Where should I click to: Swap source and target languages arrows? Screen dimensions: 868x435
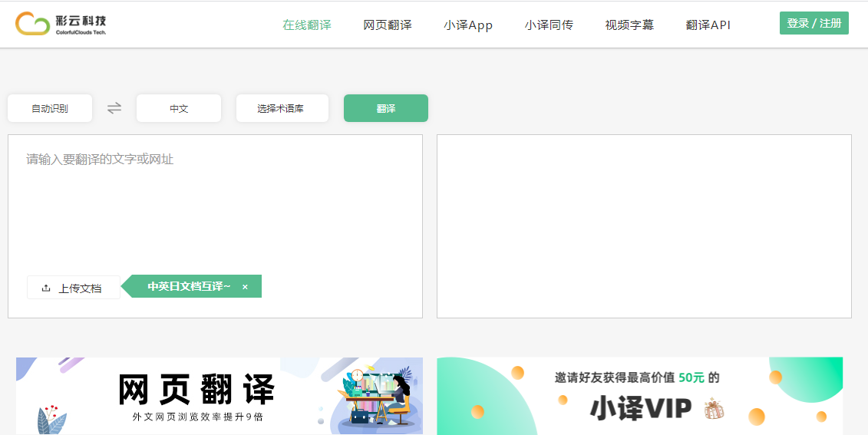point(114,108)
